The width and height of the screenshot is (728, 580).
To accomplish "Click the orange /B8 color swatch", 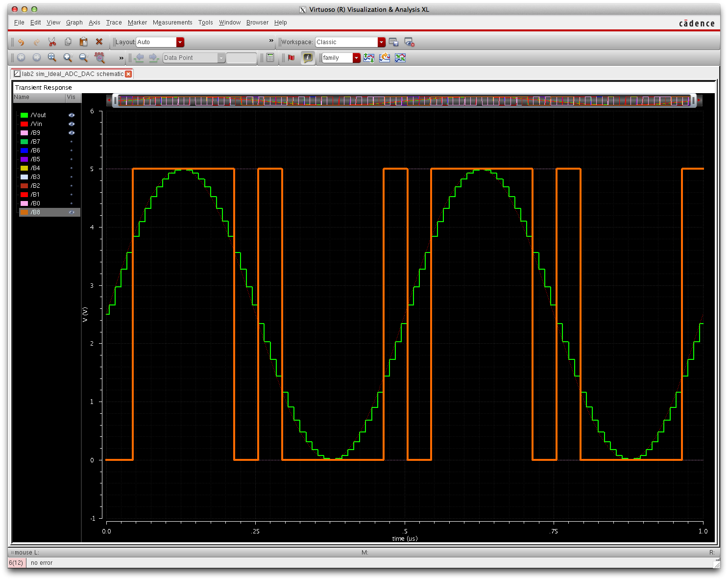I will [x=24, y=212].
